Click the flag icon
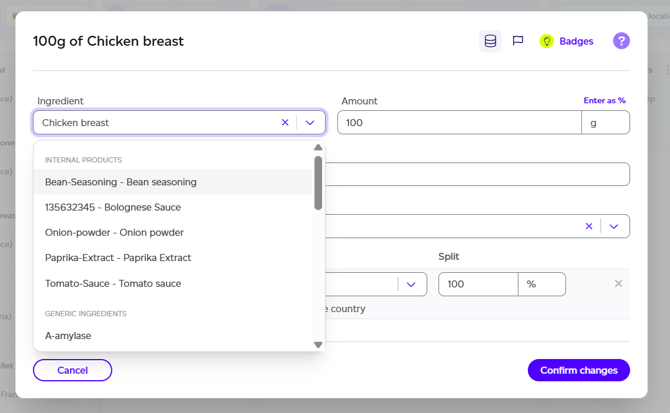Screen dimensions: 670x413 (517, 41)
